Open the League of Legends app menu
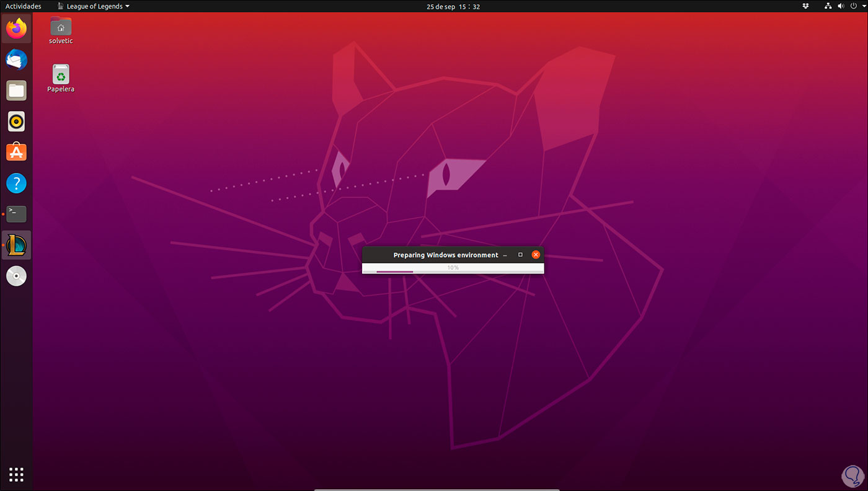The width and height of the screenshot is (868, 491). coord(93,6)
